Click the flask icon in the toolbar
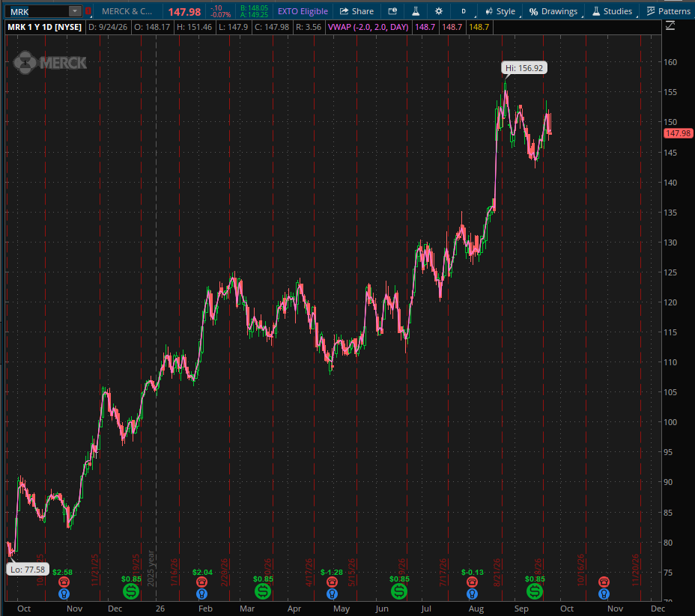695x616 pixels. [416, 11]
